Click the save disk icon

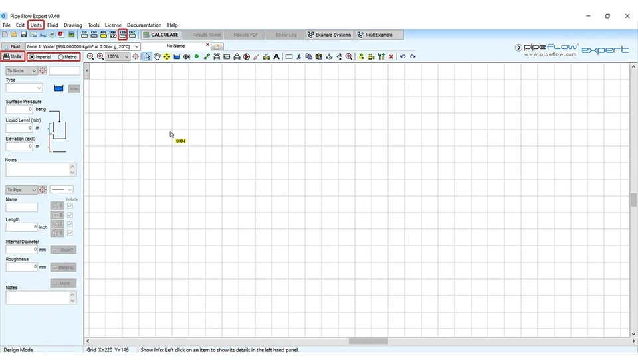[23, 35]
